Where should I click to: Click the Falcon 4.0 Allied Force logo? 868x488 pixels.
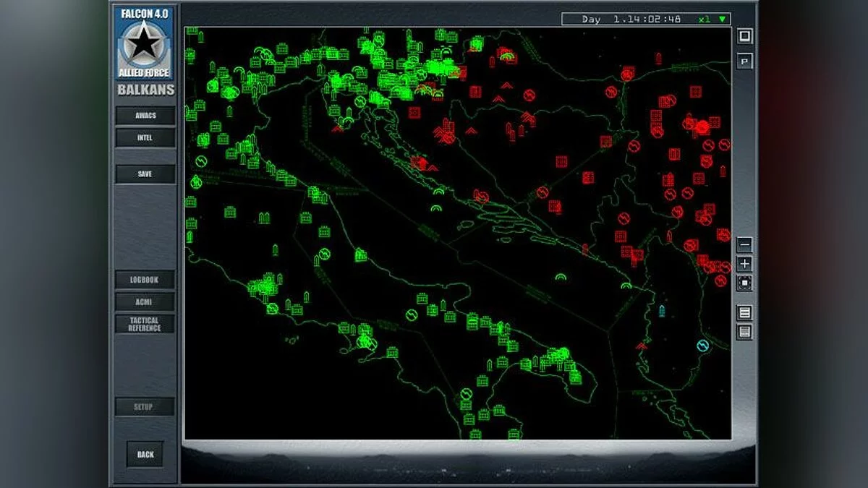pos(144,43)
